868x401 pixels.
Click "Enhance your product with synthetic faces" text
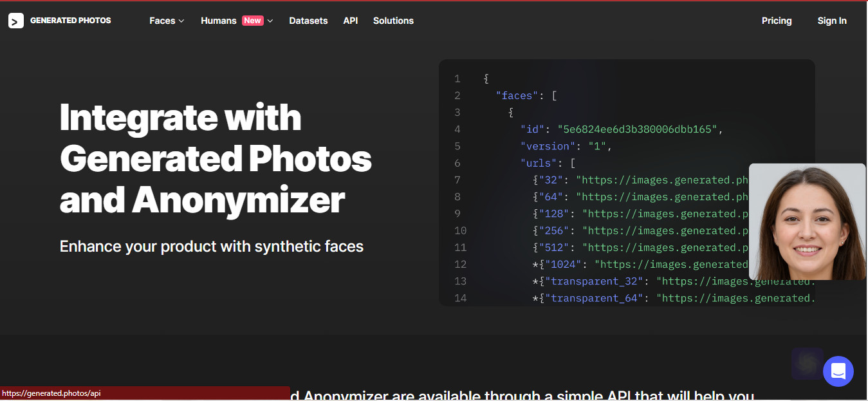point(212,246)
